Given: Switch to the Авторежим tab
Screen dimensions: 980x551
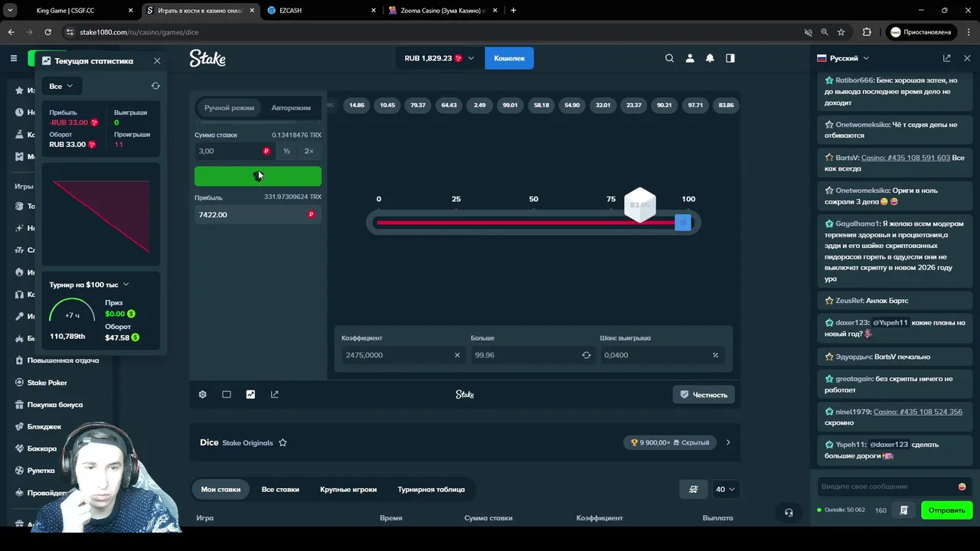Looking at the screenshot, I should tap(291, 108).
